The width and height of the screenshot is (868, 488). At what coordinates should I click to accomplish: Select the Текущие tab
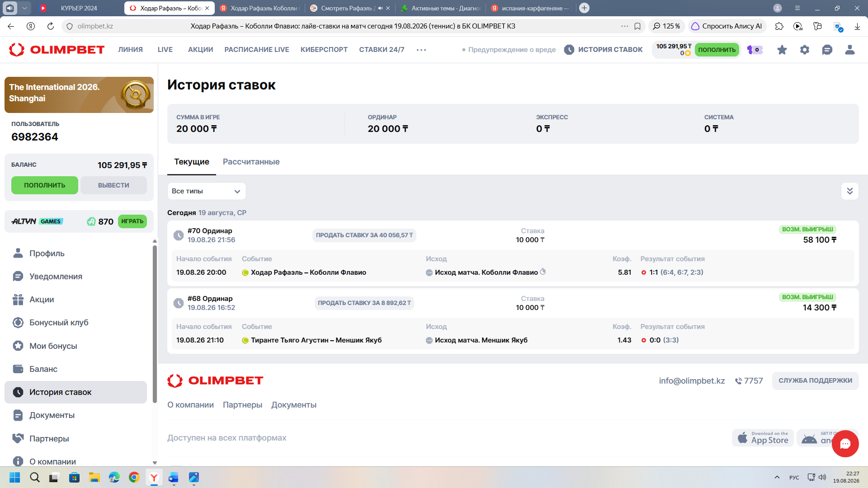tap(192, 162)
